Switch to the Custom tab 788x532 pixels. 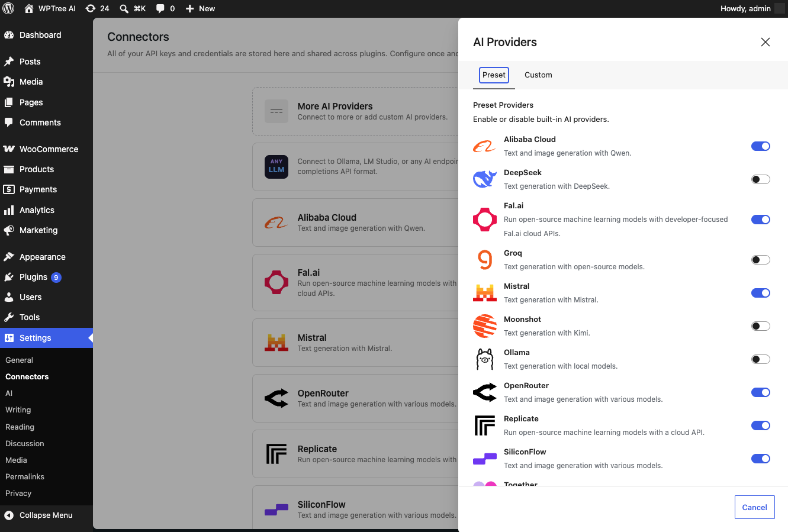coord(538,75)
